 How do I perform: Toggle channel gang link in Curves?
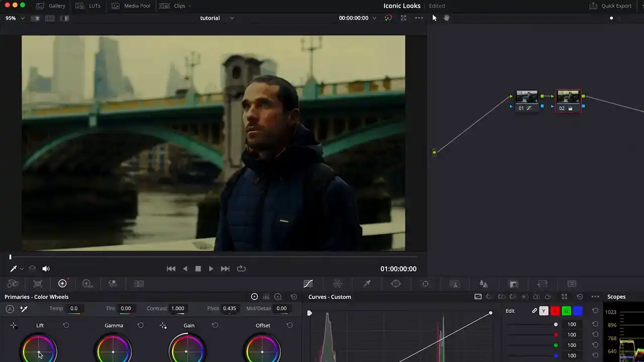click(534, 311)
